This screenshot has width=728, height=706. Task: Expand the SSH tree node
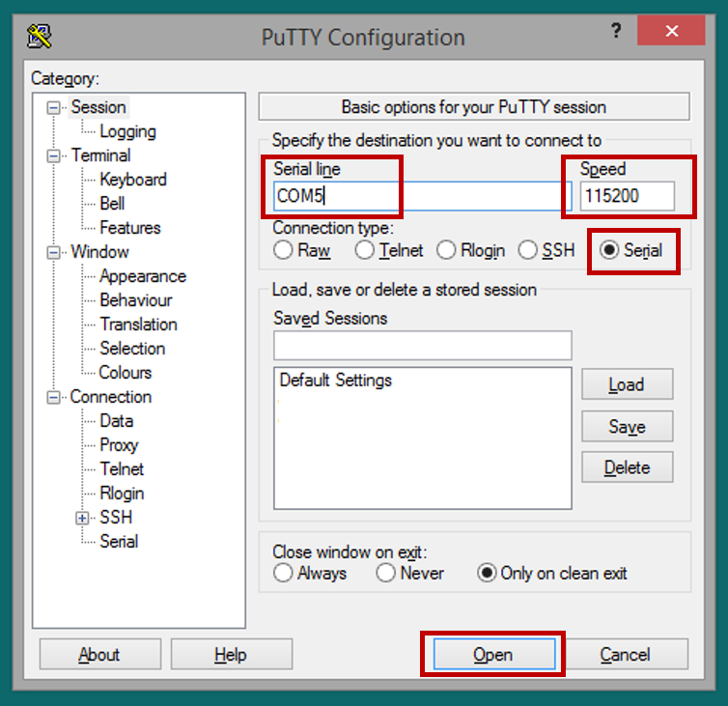pyautogui.click(x=82, y=518)
